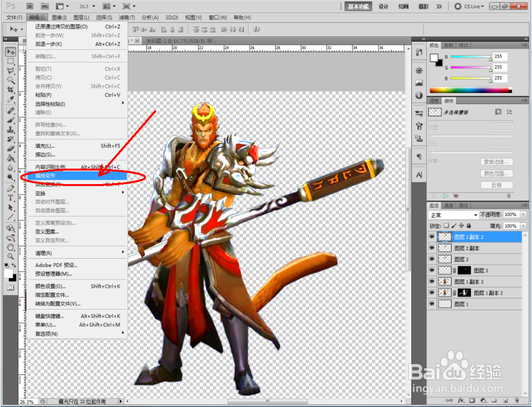Open the 不透明度 opacity slider arrow
532x407 pixels.
point(523,214)
